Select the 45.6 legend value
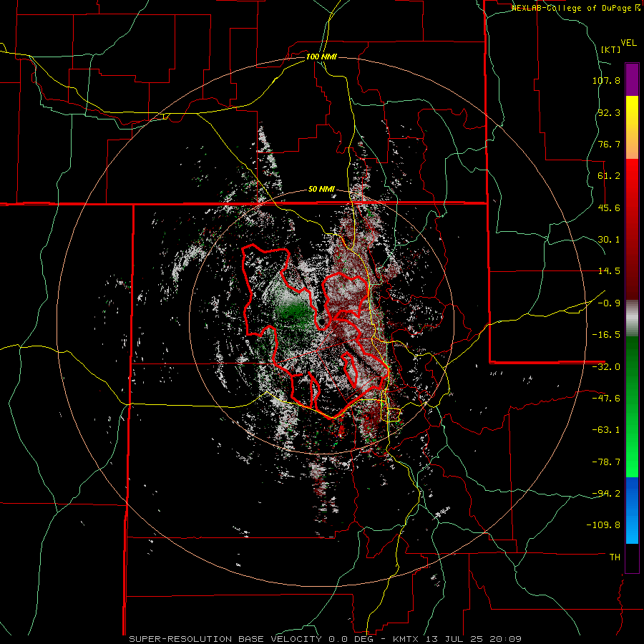 (x=609, y=208)
